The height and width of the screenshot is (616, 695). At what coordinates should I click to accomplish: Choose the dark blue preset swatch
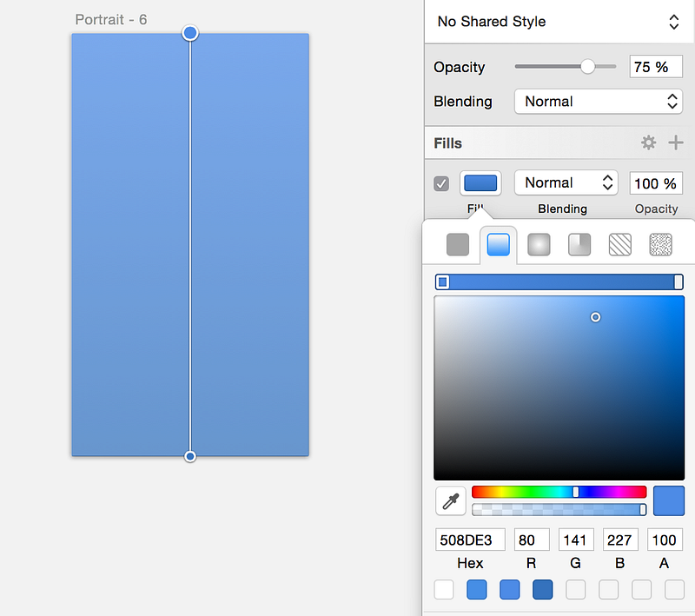542,589
